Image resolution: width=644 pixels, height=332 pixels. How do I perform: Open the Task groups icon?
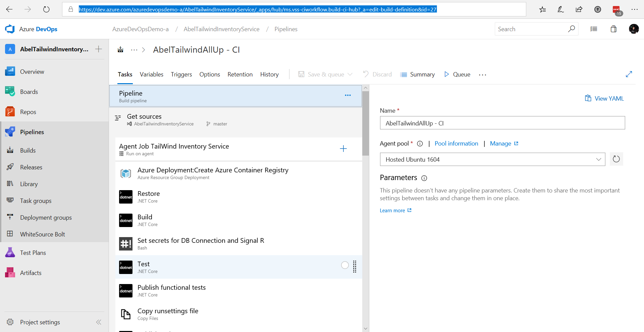(x=10, y=201)
